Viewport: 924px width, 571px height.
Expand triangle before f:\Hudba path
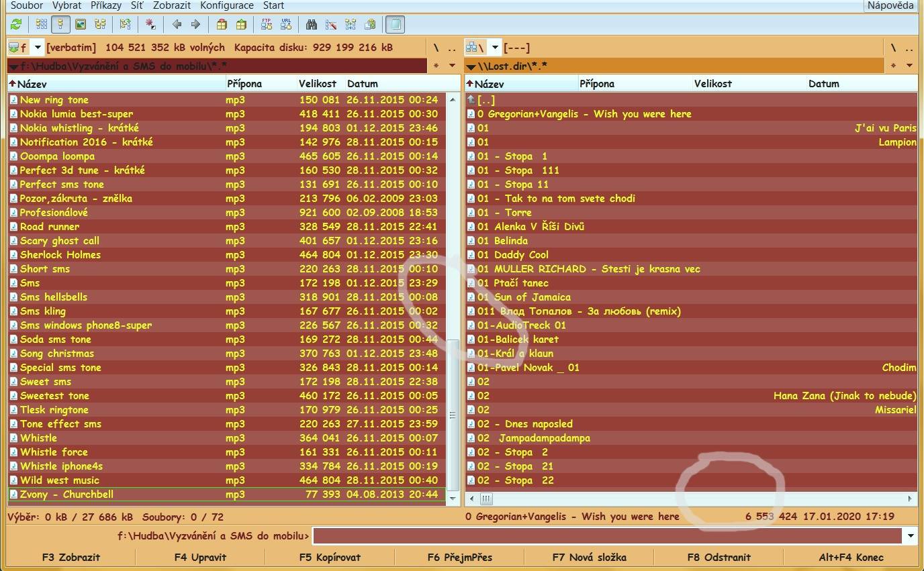click(x=13, y=66)
